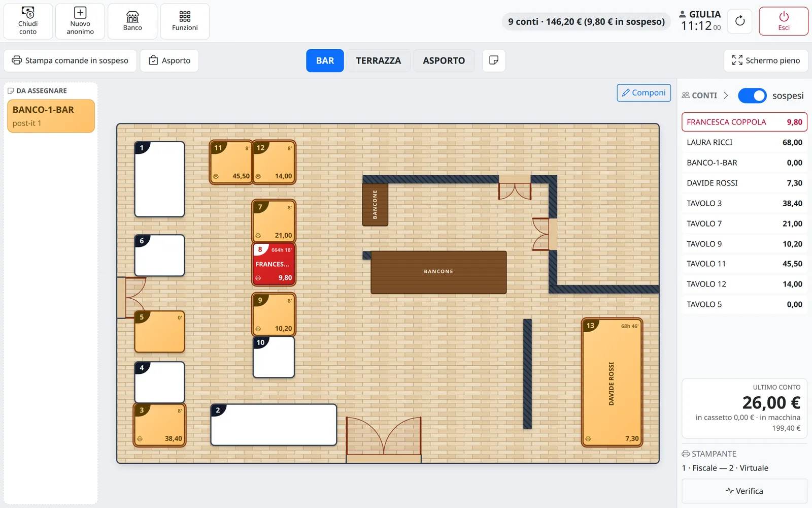Enter full screen with Schermo pieno
Viewport: 812px width, 508px height.
pyautogui.click(x=766, y=60)
